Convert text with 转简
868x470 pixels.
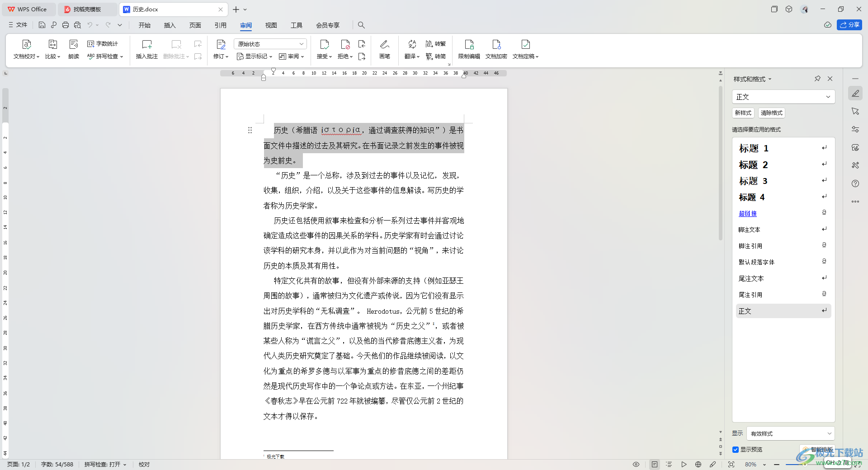[436, 56]
